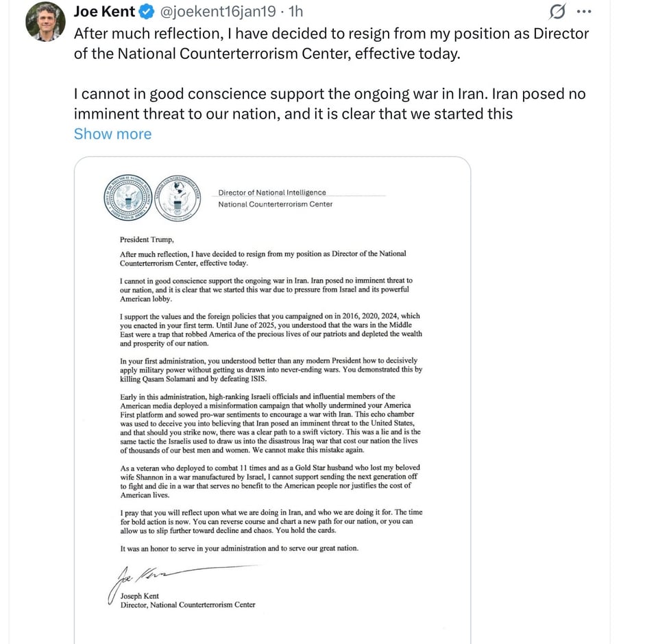Image resolution: width=658 pixels, height=644 pixels.
Task: Click the Director of National Intelligence seal
Action: click(127, 198)
